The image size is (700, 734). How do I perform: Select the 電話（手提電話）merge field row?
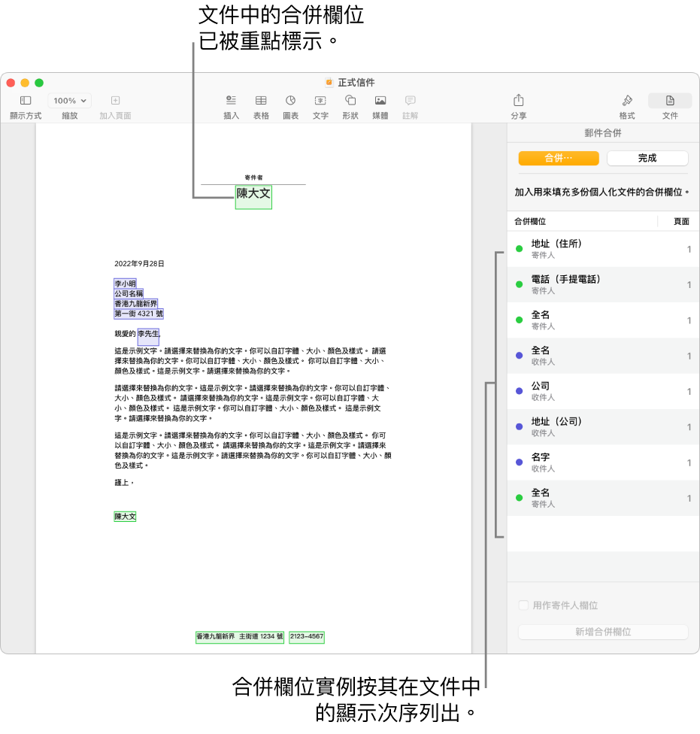point(603,284)
